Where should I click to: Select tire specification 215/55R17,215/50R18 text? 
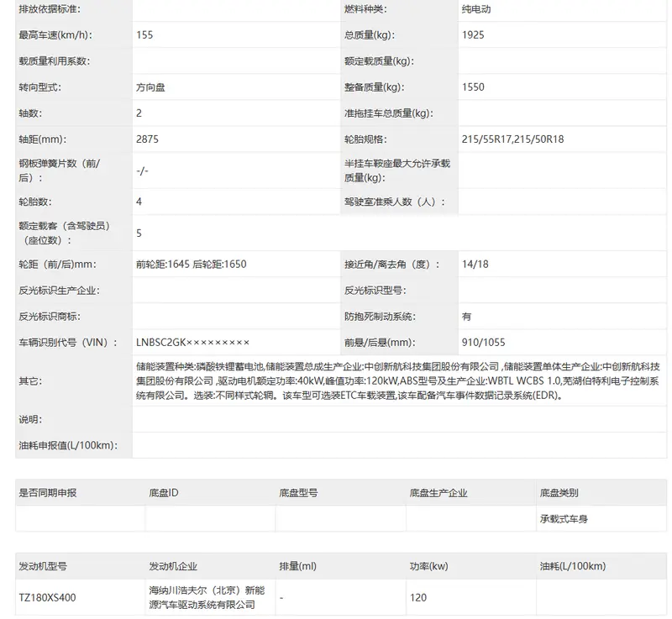[512, 139]
